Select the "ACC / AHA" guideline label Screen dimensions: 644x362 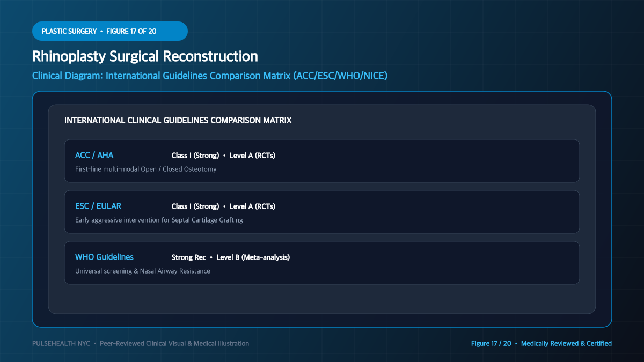point(94,156)
